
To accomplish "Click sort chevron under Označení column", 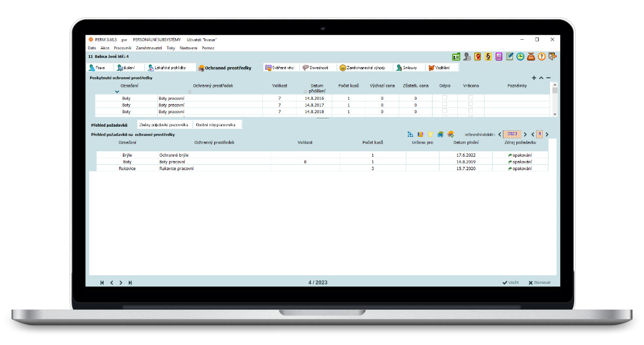I will 117,92.
